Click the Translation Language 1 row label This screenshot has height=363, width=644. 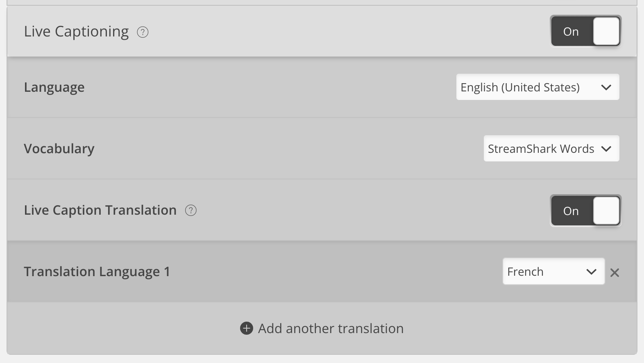(x=98, y=272)
